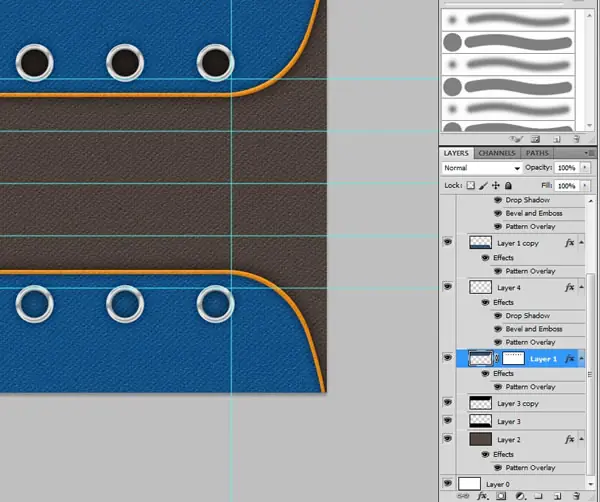600x502 pixels.
Task: Click the Fill percentage field
Action: (567, 186)
